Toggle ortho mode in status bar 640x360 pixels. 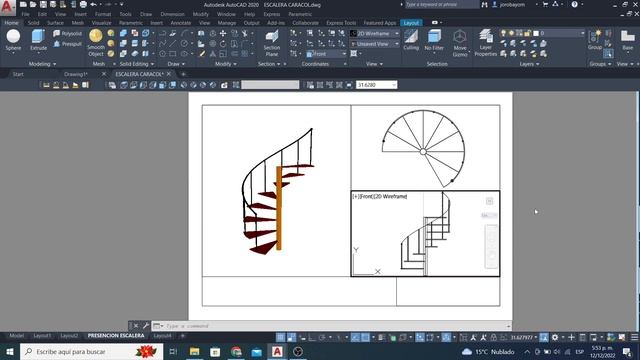(x=312, y=337)
